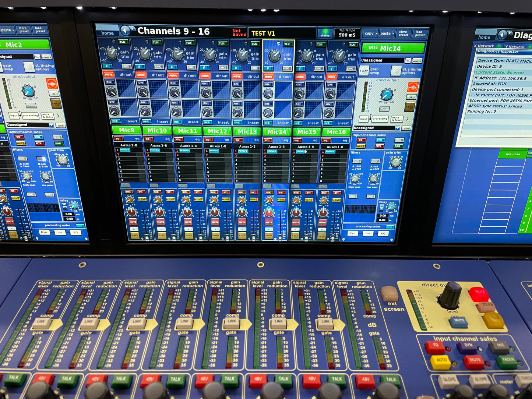Image resolution: width=532 pixels, height=399 pixels.
Task: Click the LNK link button on Mic10
Action: (158, 67)
